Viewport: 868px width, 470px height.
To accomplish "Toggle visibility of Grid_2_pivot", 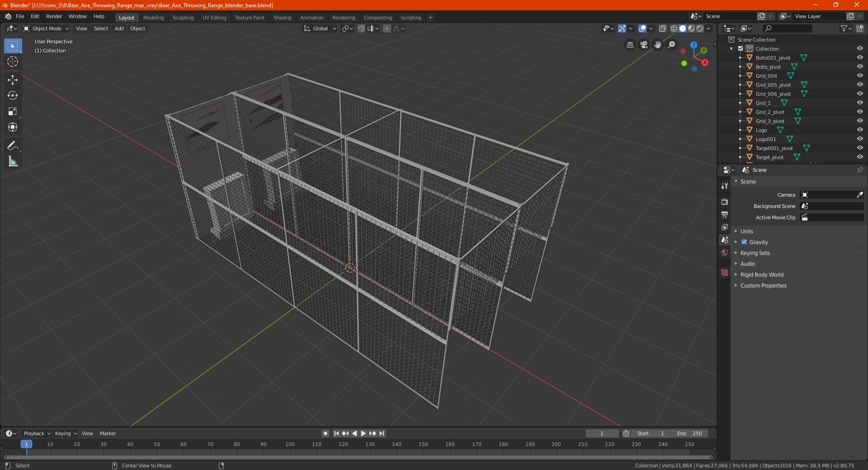I will 860,112.
